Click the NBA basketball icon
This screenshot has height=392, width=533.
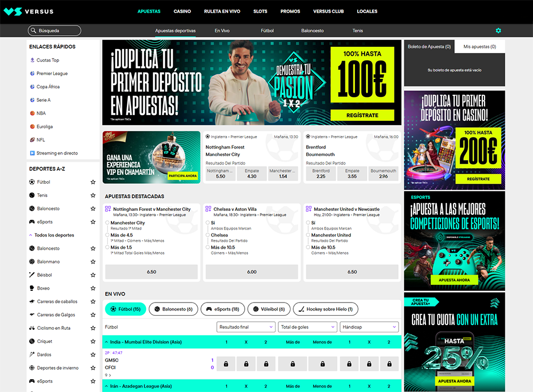coord(33,113)
